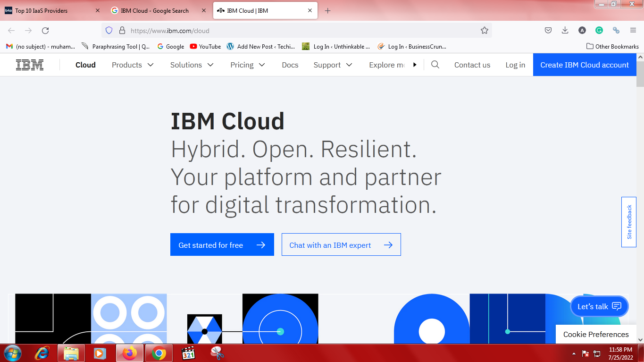
Task: Open the Google bookmark
Action: pos(170,46)
